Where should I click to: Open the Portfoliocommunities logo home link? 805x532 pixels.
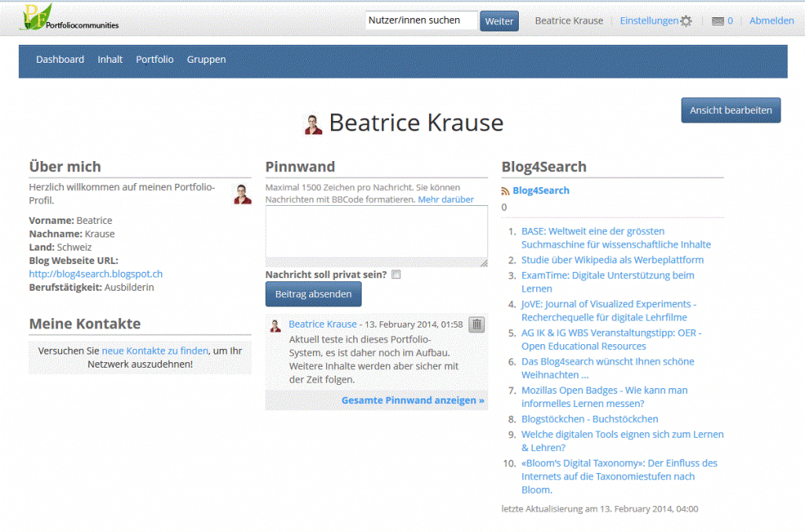[69, 18]
